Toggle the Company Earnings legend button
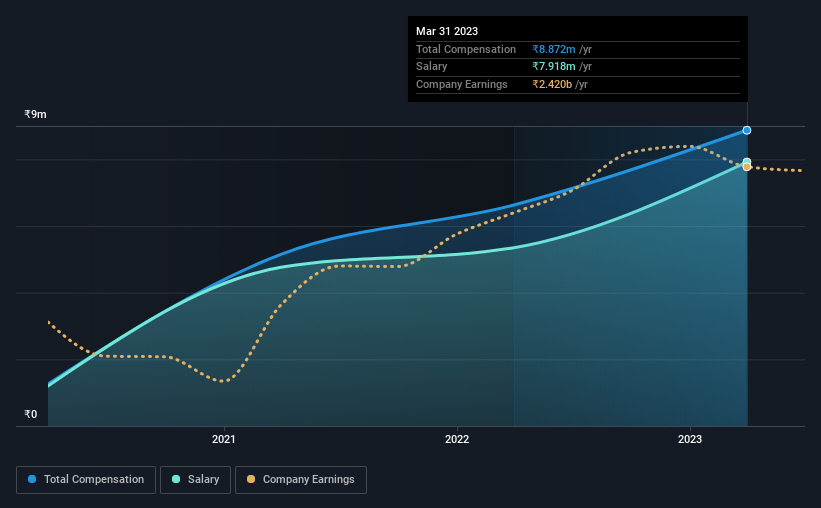This screenshot has width=821, height=508. tap(301, 480)
